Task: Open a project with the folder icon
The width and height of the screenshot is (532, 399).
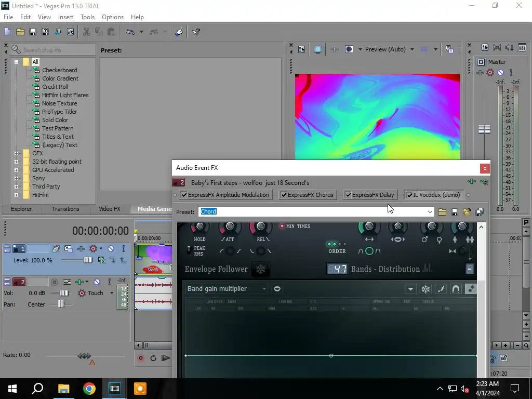Action: 20,32
